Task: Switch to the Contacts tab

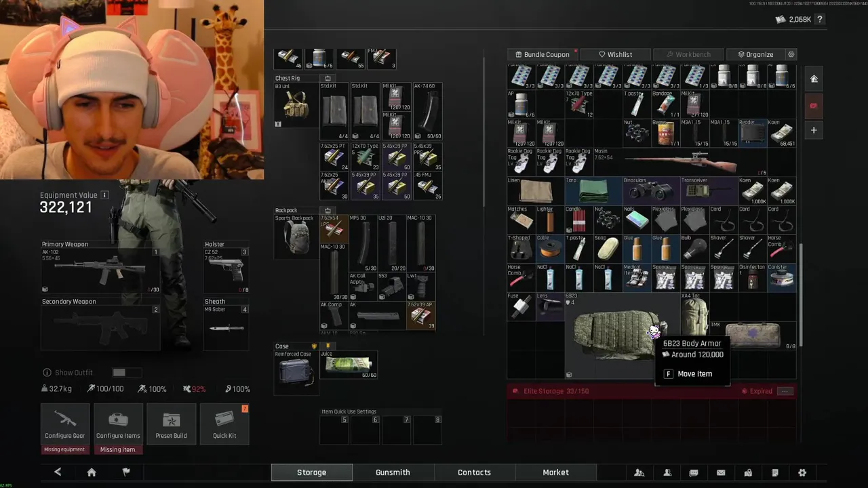Action: 474,472
